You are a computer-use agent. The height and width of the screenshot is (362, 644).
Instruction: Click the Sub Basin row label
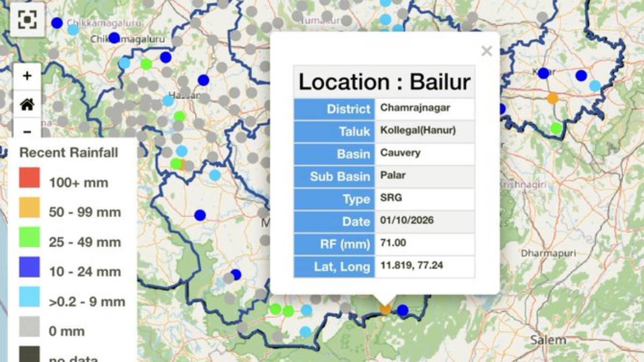pos(334,176)
